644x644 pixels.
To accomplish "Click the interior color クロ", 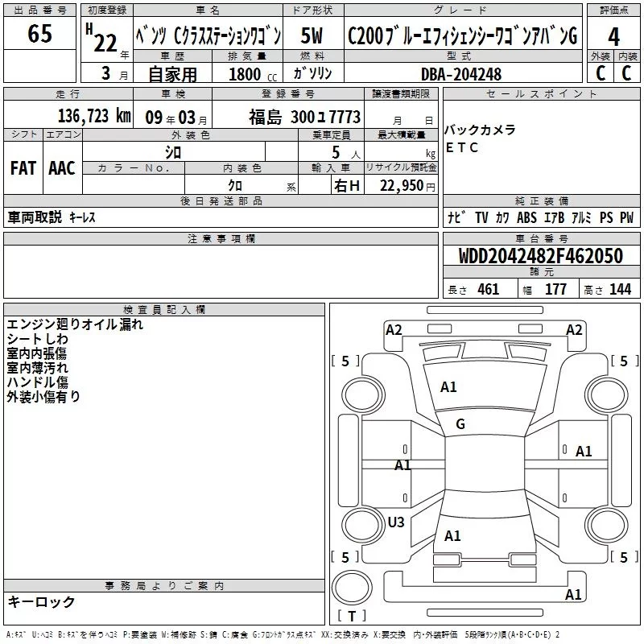I will 235,185.
